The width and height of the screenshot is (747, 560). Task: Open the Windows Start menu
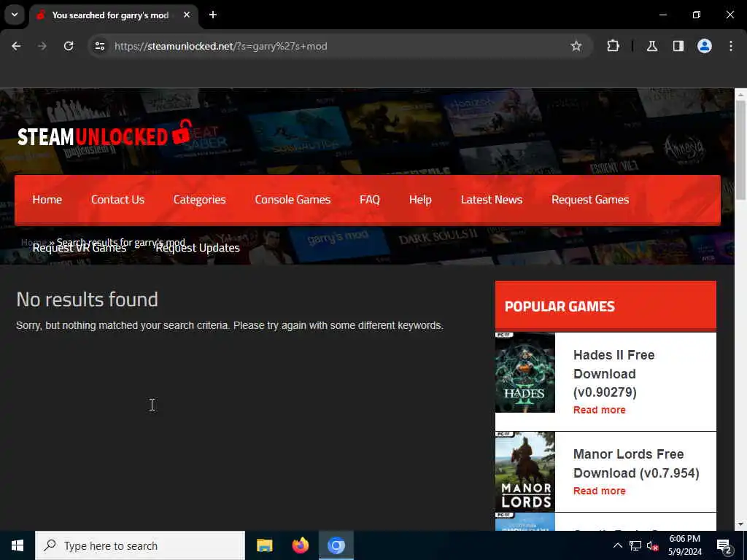point(18,545)
